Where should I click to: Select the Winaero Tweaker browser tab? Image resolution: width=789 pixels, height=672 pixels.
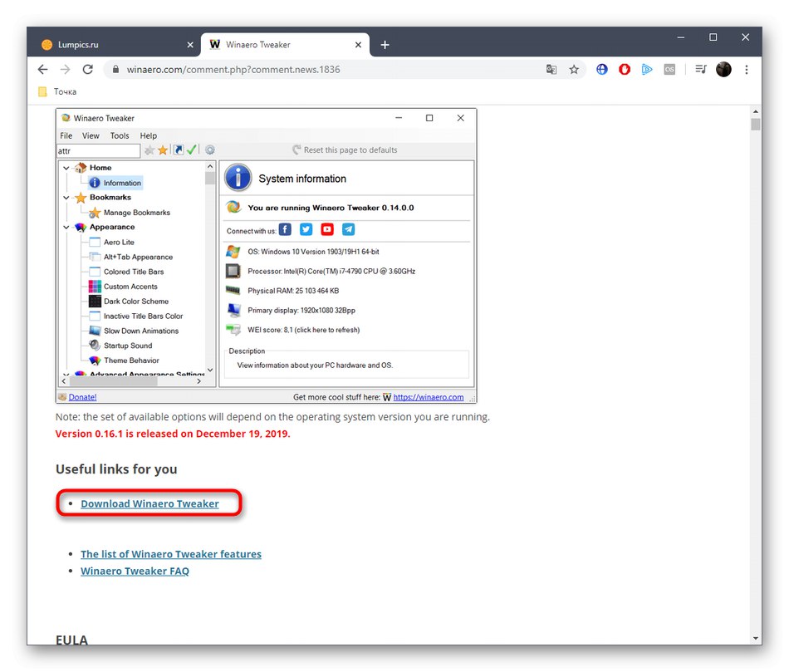pyautogui.click(x=286, y=45)
